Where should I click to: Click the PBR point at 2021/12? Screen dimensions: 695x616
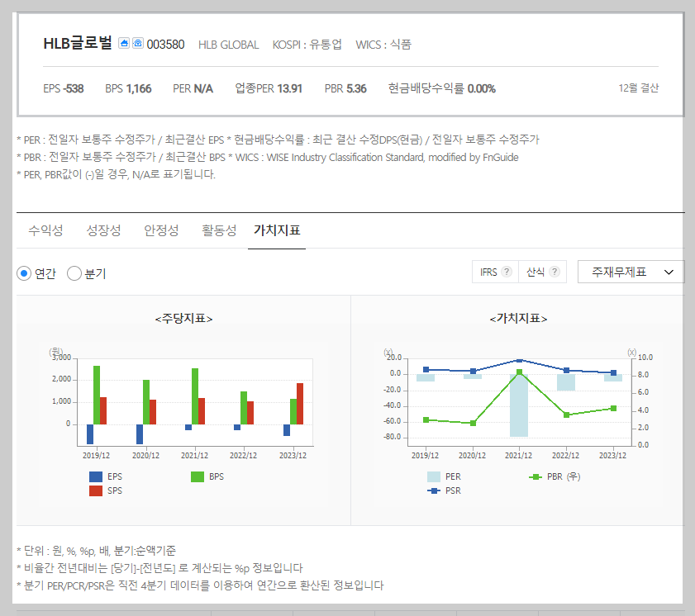(x=519, y=372)
